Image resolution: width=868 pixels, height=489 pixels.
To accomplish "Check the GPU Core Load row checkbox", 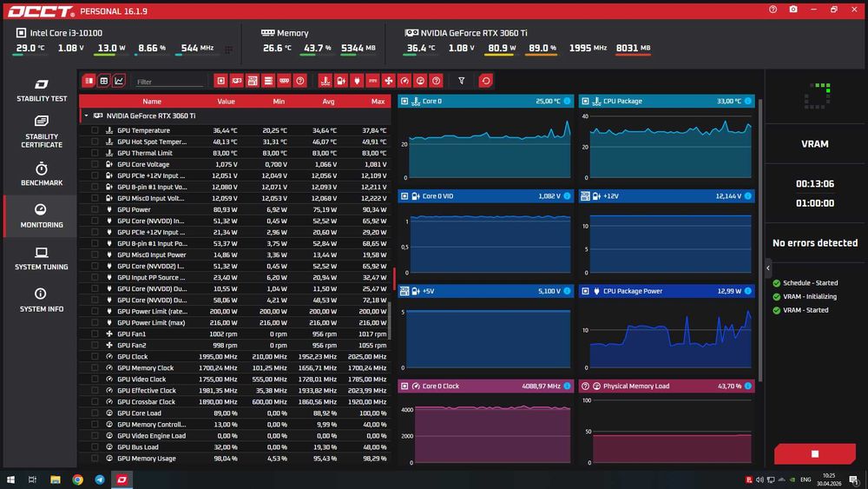I will [95, 413].
